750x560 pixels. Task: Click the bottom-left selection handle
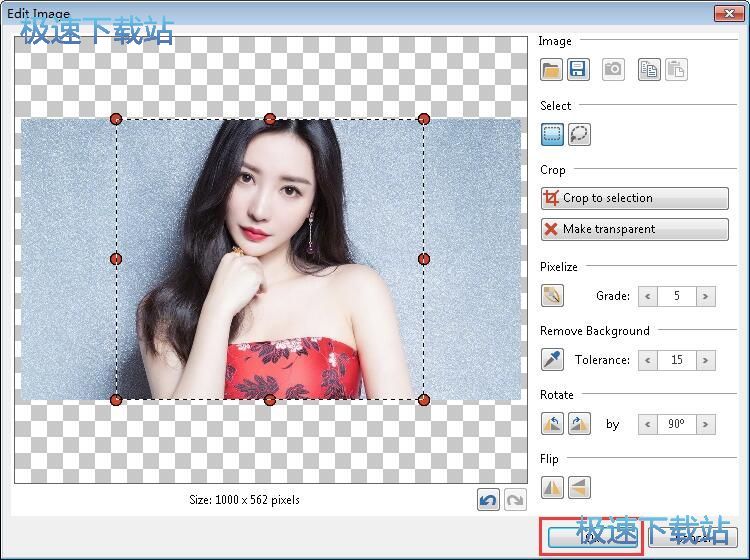tap(116, 400)
